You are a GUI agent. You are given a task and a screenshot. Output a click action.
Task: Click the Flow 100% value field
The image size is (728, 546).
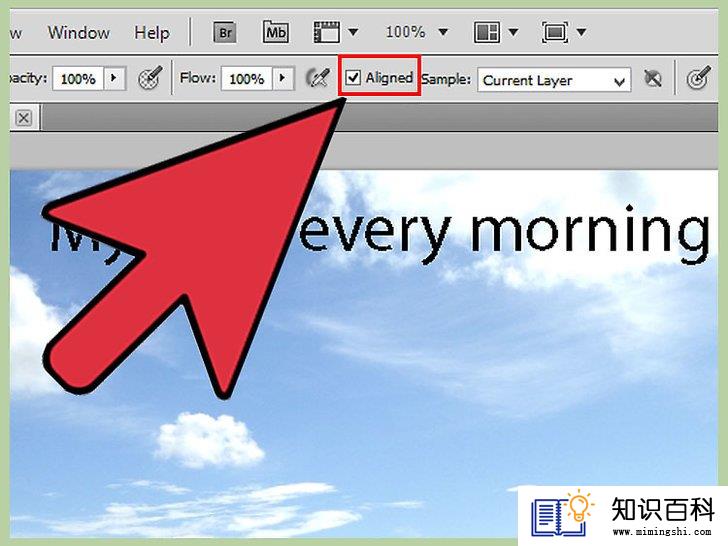(247, 78)
